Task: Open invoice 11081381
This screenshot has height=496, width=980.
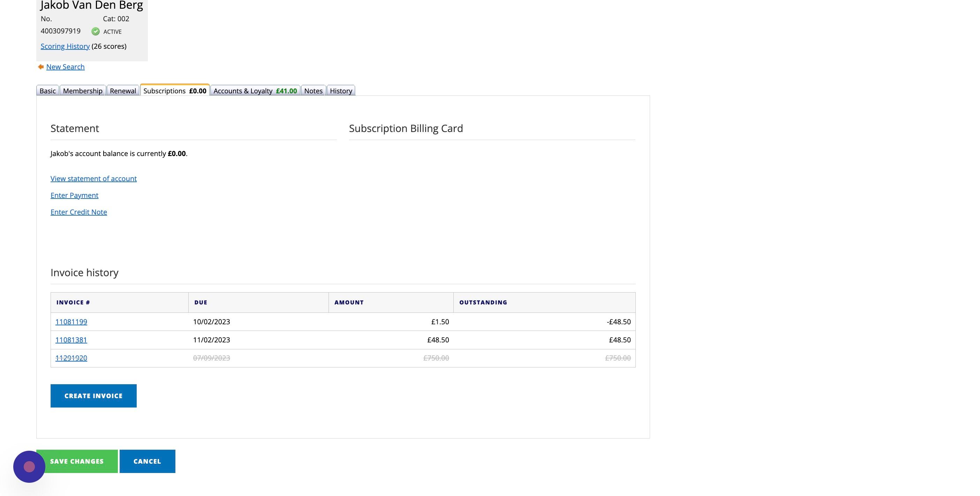Action: click(x=71, y=340)
